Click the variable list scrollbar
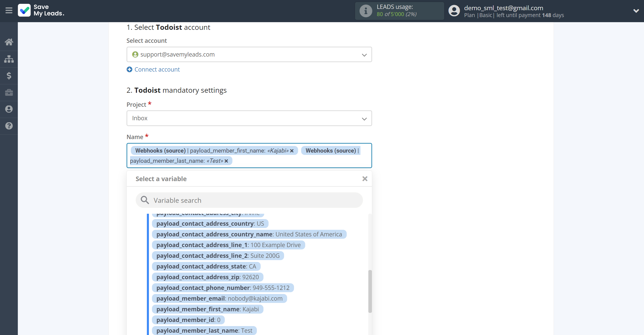The height and width of the screenshot is (335, 644). point(370,291)
